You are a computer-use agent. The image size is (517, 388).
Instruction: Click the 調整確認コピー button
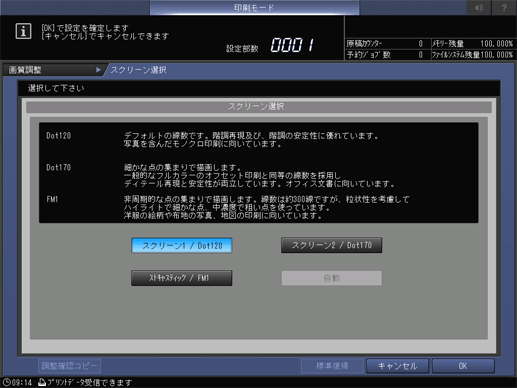(69, 366)
